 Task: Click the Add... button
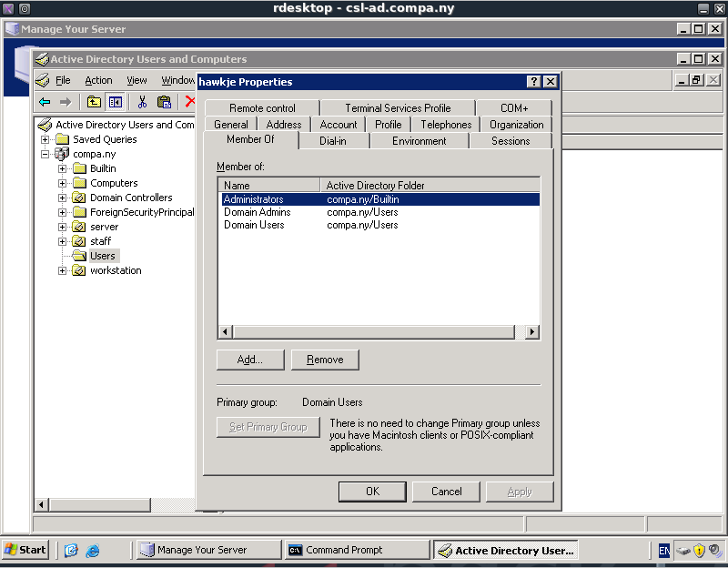pyautogui.click(x=249, y=360)
